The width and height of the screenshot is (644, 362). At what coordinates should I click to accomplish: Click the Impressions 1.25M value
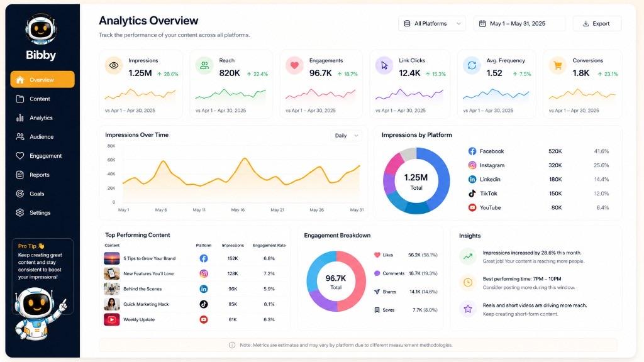pos(140,73)
